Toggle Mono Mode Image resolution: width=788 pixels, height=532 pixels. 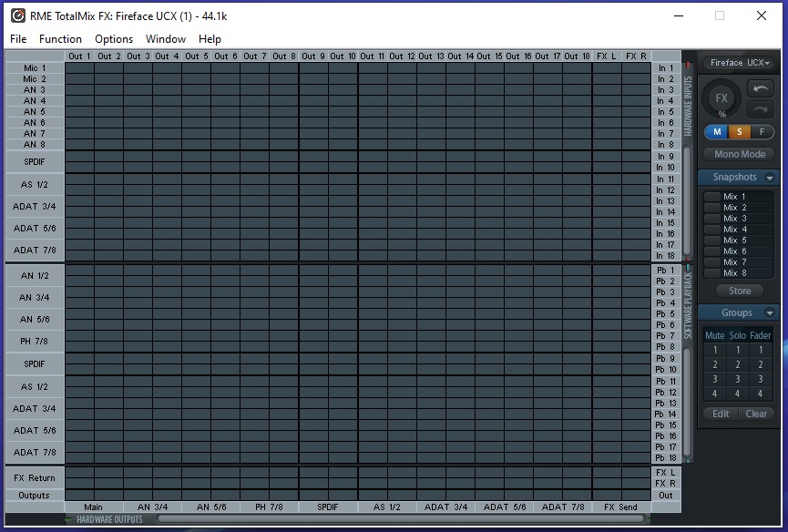pyautogui.click(x=740, y=154)
